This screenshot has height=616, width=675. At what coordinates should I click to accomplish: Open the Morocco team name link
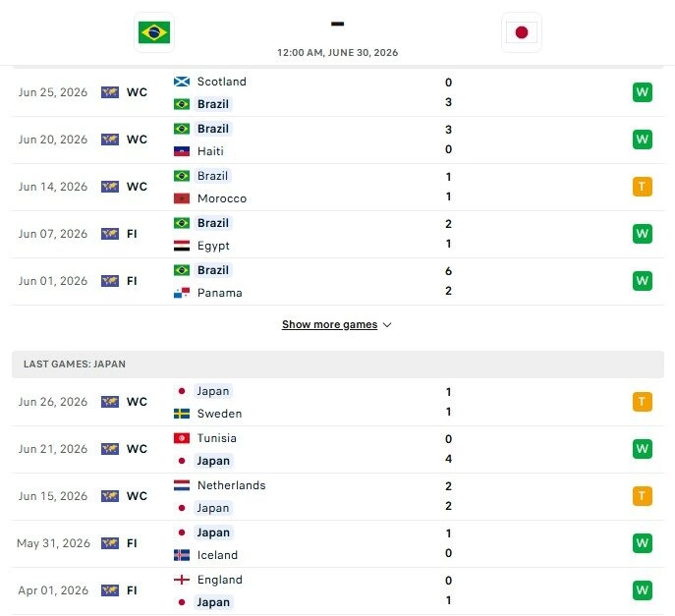pos(222,198)
